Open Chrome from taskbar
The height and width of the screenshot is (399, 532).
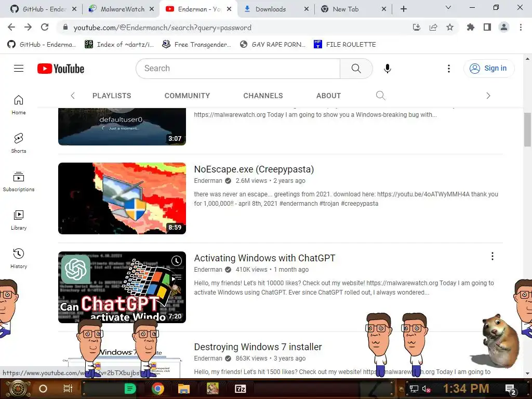158,389
